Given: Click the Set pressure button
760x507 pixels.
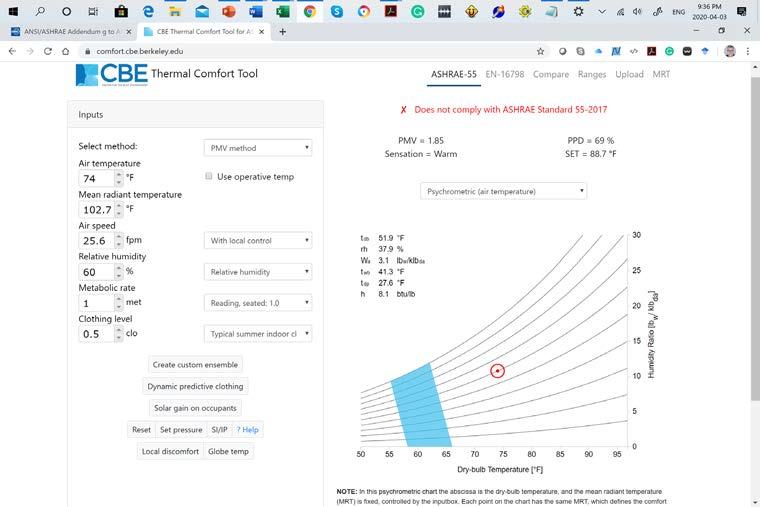Looking at the screenshot, I should click(181, 429).
